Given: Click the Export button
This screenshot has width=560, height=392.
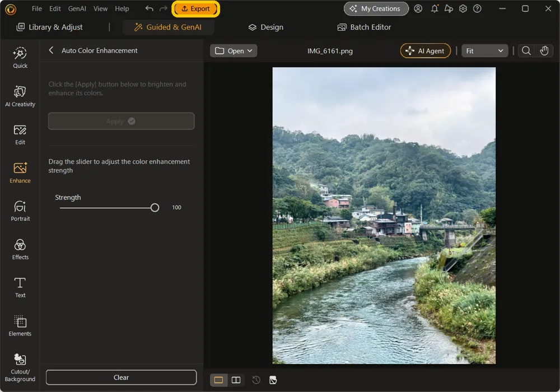Looking at the screenshot, I should click(195, 8).
